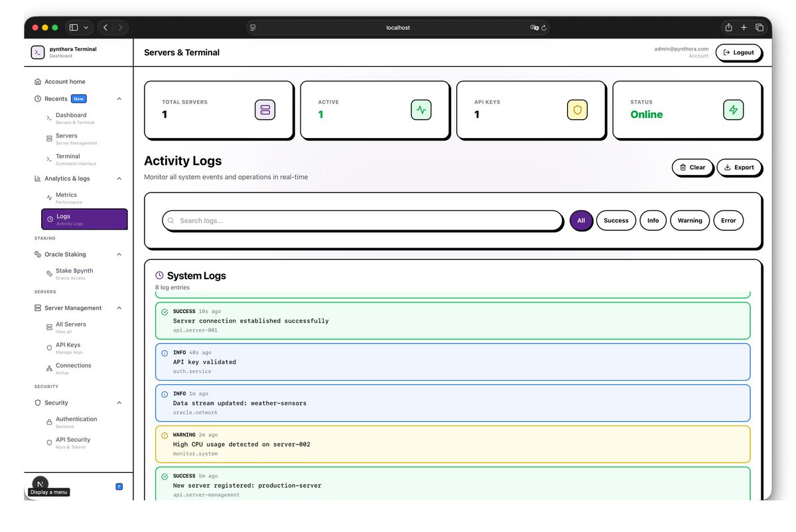Open Terminal Command Interface item
This screenshot has width=796, height=532.
(84, 159)
